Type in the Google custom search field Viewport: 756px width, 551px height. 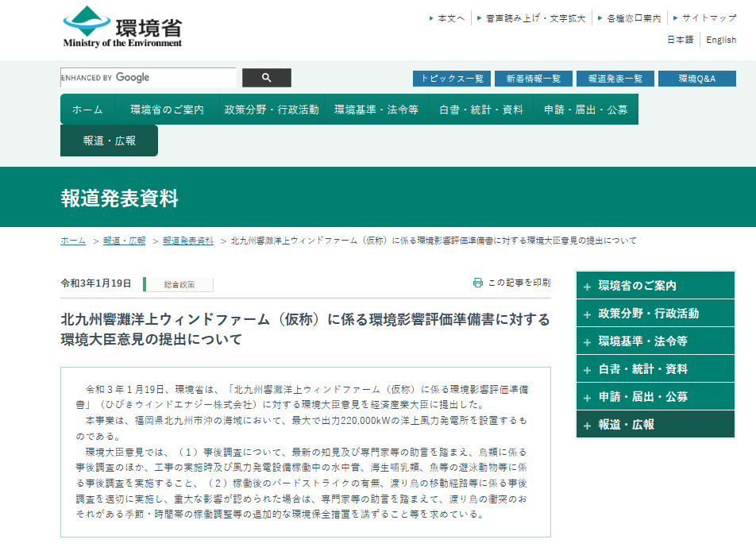(x=148, y=78)
